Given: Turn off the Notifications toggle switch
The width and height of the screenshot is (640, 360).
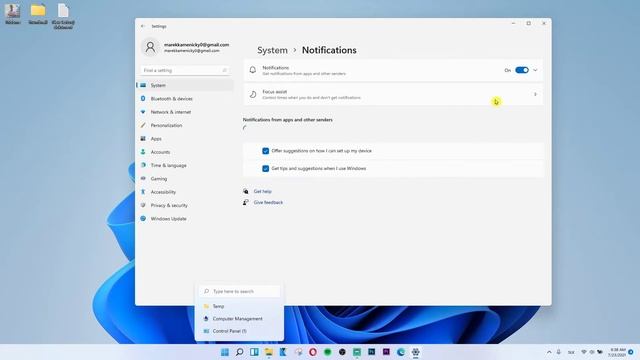Looking at the screenshot, I should (522, 70).
